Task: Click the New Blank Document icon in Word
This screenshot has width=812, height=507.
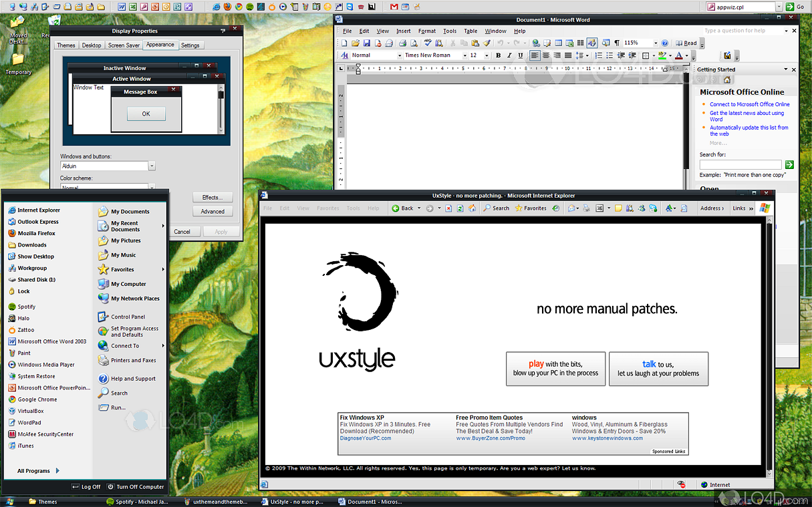Action: click(x=344, y=43)
